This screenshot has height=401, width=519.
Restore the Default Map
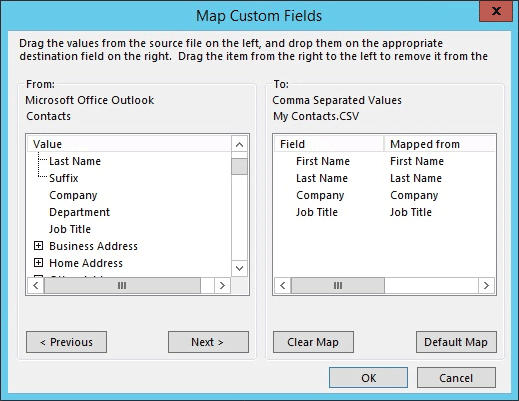click(x=456, y=342)
